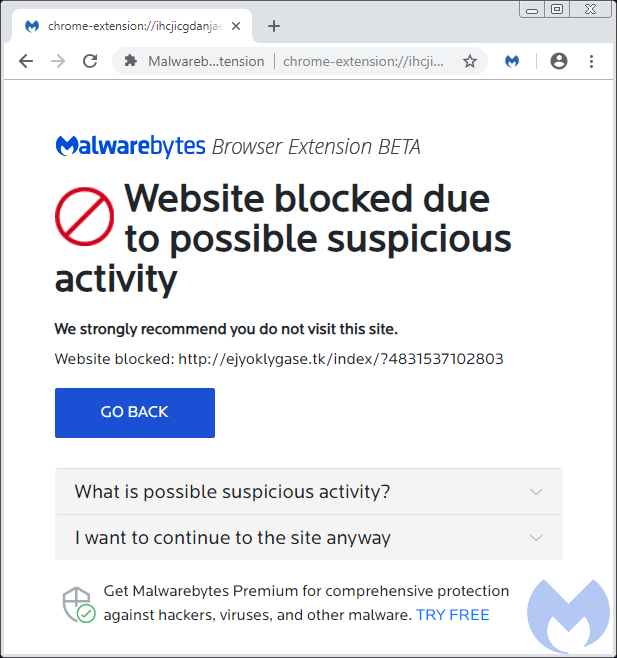Click the TRY FREE link

coord(453,614)
